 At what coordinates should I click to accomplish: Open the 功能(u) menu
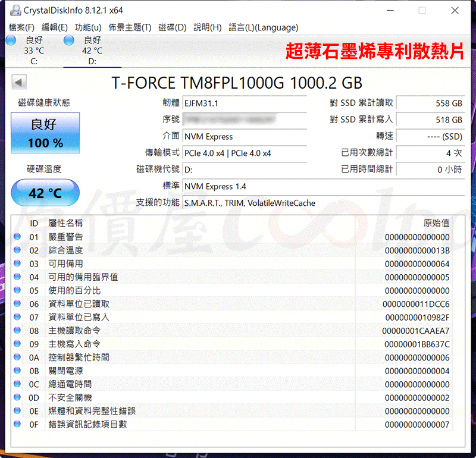click(88, 27)
